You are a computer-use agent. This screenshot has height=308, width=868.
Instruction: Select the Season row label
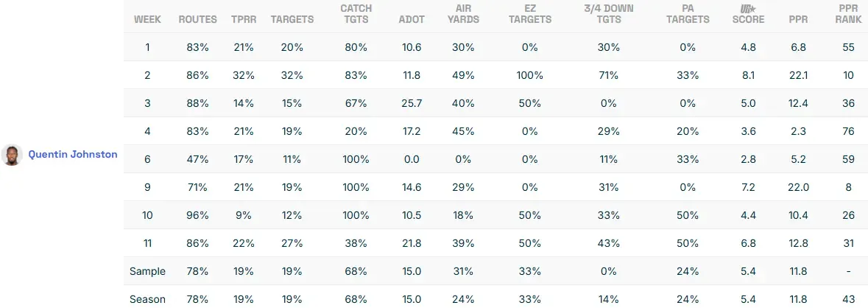(x=147, y=299)
